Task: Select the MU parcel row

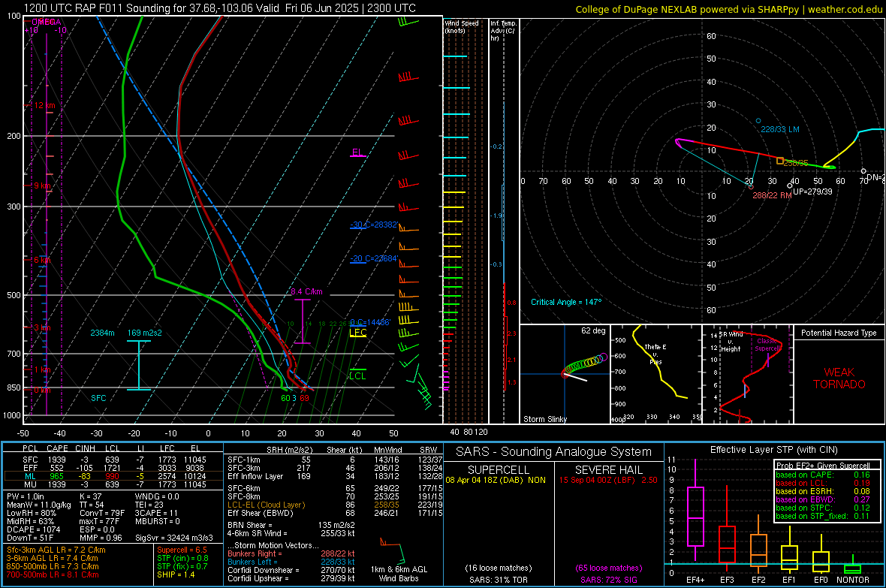Action: coord(113,484)
